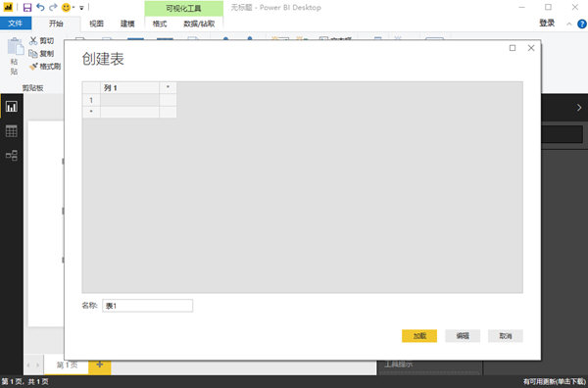Minimize the Power BI Desktop window
588x388 pixels.
coord(521,7)
